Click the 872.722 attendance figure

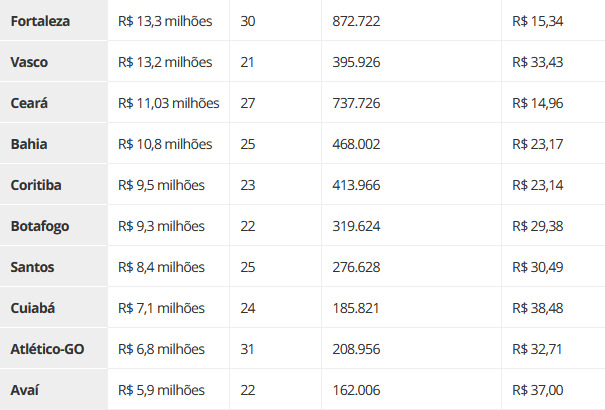[x=356, y=21]
